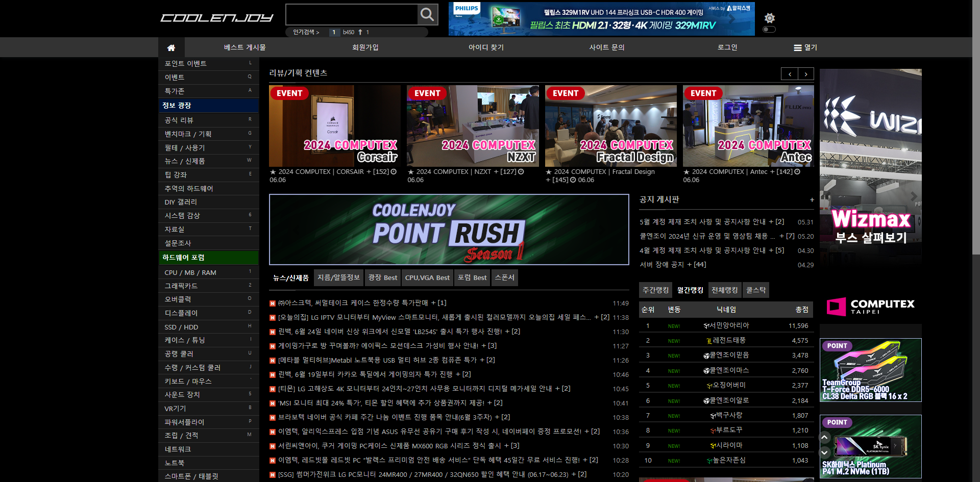Open the 서버 장애 공지 notice
This screenshot has width=980, height=482.
point(672,265)
